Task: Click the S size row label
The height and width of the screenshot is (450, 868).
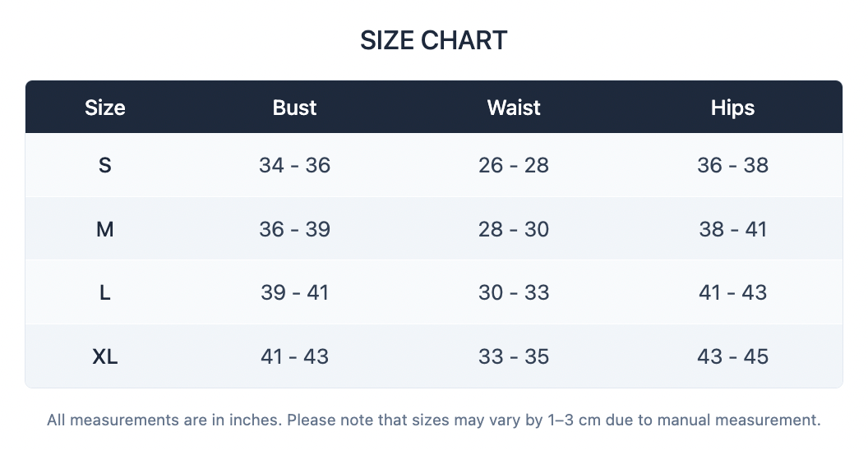Action: (104, 165)
